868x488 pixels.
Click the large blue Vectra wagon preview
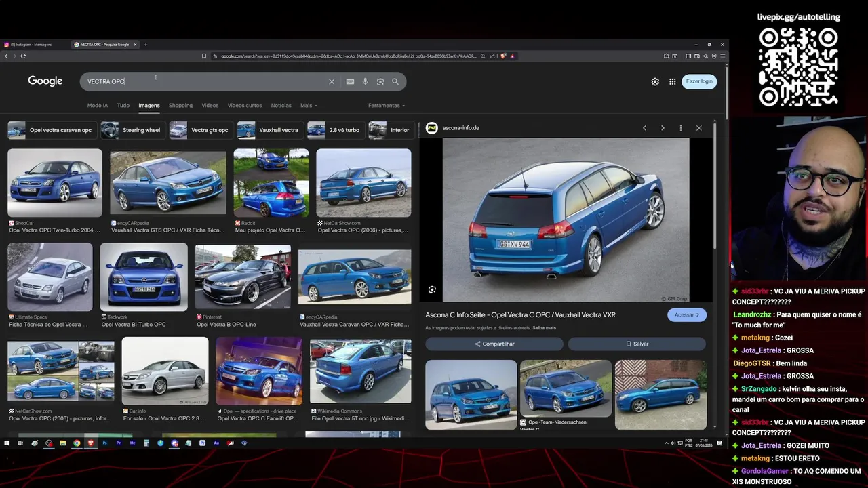[x=566, y=220]
